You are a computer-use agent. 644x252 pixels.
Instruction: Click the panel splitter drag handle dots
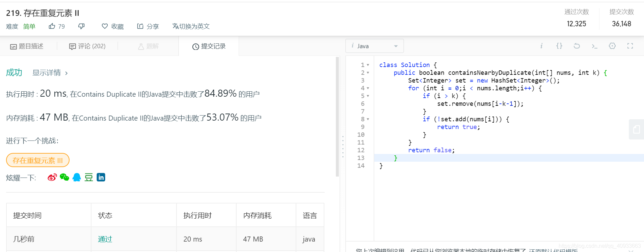(343, 147)
